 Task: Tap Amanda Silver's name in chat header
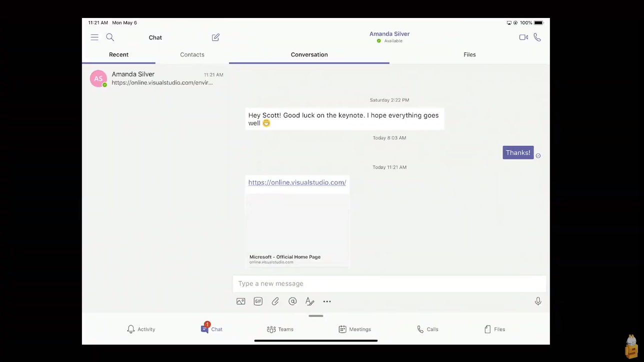click(x=389, y=34)
